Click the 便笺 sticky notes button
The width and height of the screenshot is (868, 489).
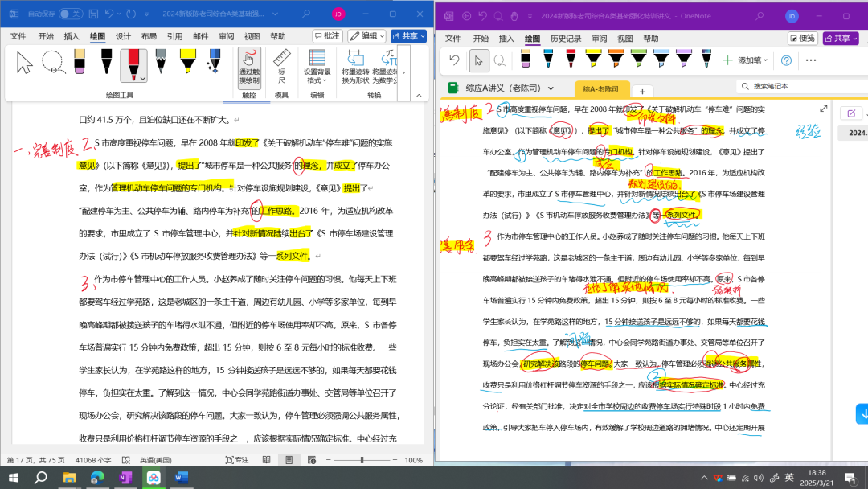[x=803, y=39]
